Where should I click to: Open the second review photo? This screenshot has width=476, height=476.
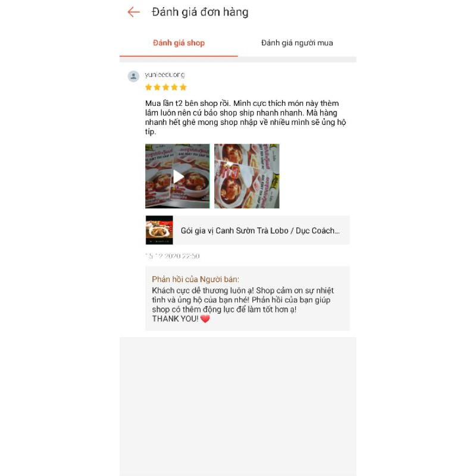(x=247, y=176)
